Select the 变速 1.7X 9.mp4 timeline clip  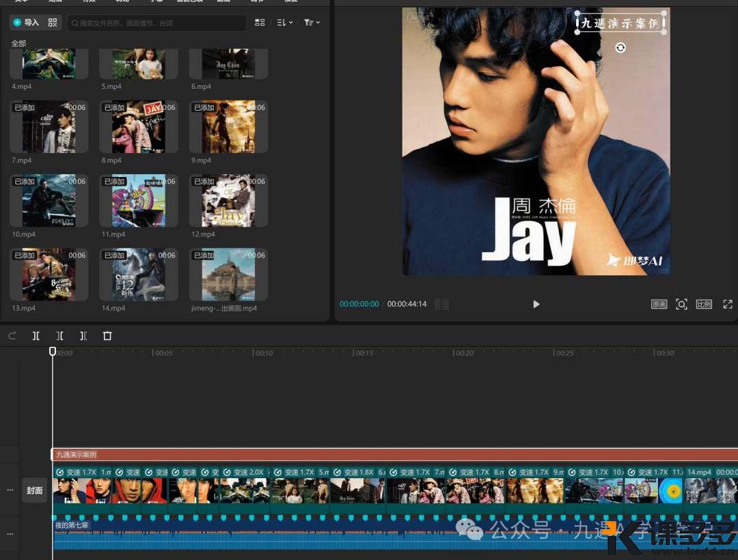[536, 489]
